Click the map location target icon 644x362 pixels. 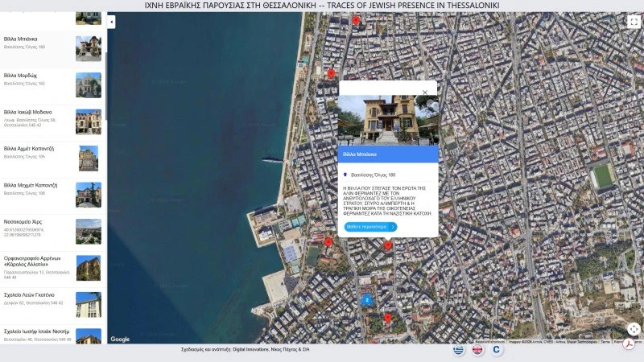(x=634, y=329)
